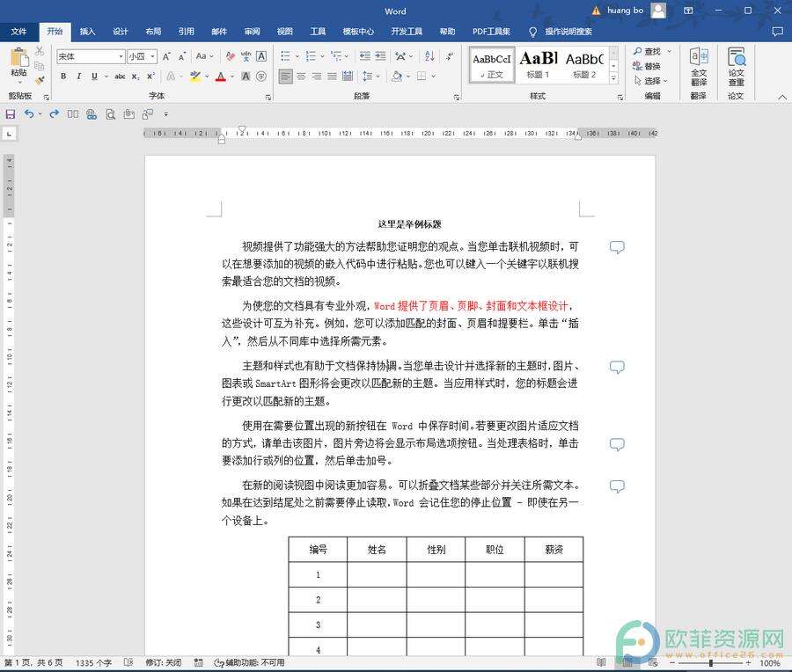Viewport: 792px width, 672px height.
Task: Open the 文件 File tab
Action: [x=18, y=32]
